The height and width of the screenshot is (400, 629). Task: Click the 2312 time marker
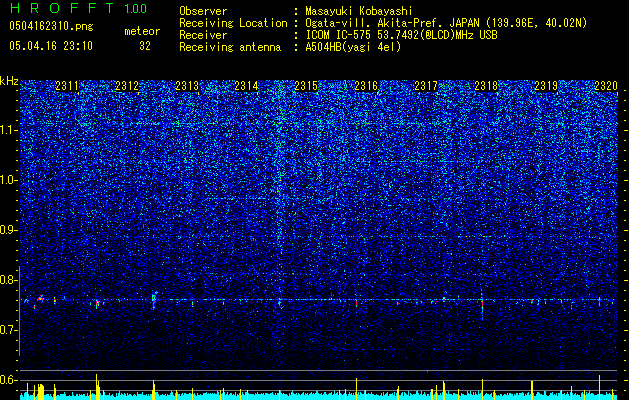point(127,86)
